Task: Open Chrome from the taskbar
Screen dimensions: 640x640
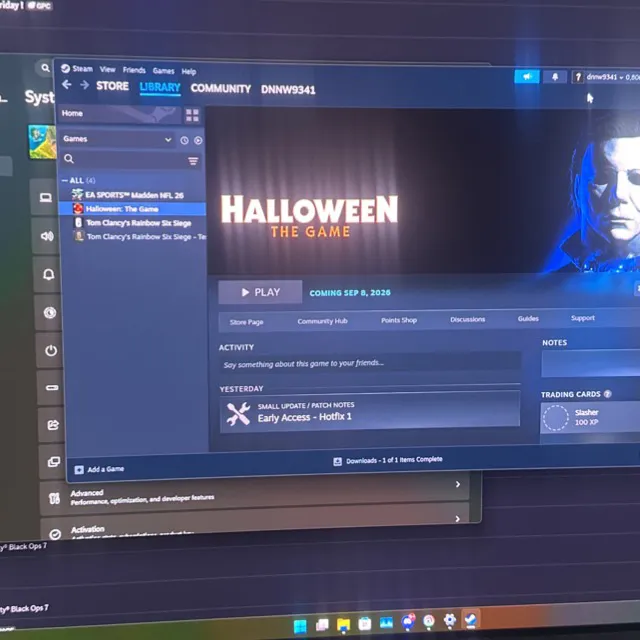Action: click(x=429, y=620)
